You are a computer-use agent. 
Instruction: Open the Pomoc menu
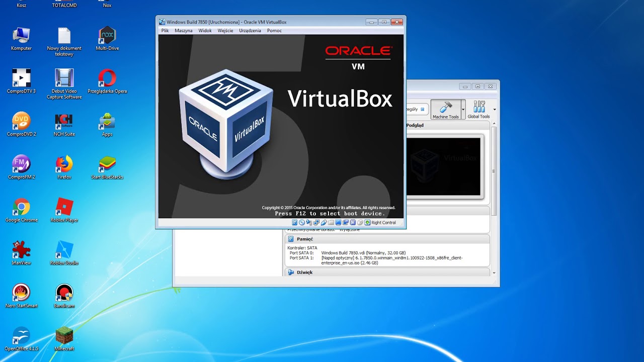(274, 31)
